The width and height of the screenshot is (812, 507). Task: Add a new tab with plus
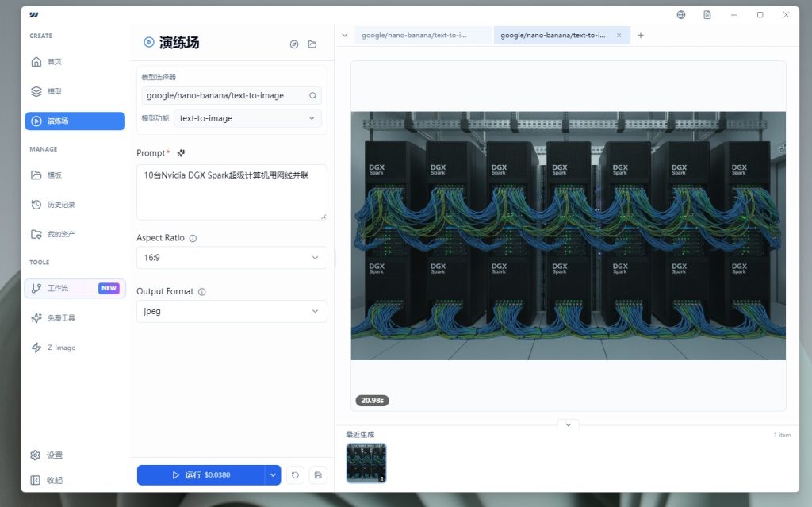[641, 35]
